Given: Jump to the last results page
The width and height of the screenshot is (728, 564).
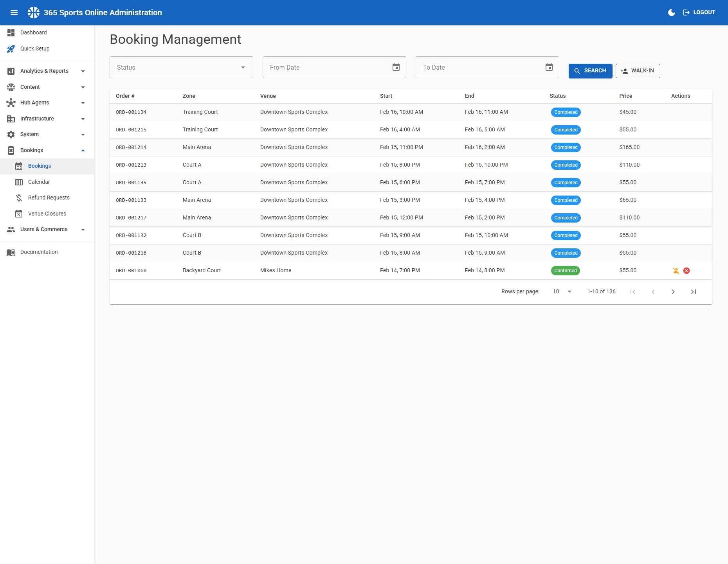Looking at the screenshot, I should (694, 292).
